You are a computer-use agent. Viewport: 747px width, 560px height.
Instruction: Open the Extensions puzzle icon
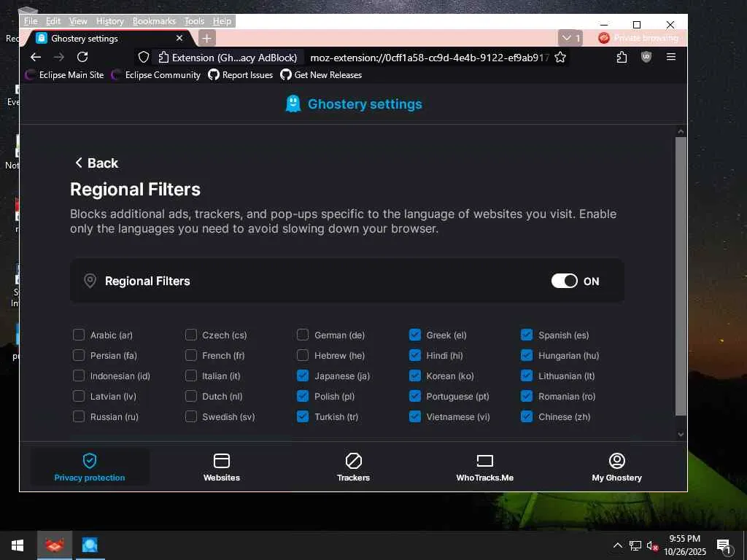(x=622, y=58)
